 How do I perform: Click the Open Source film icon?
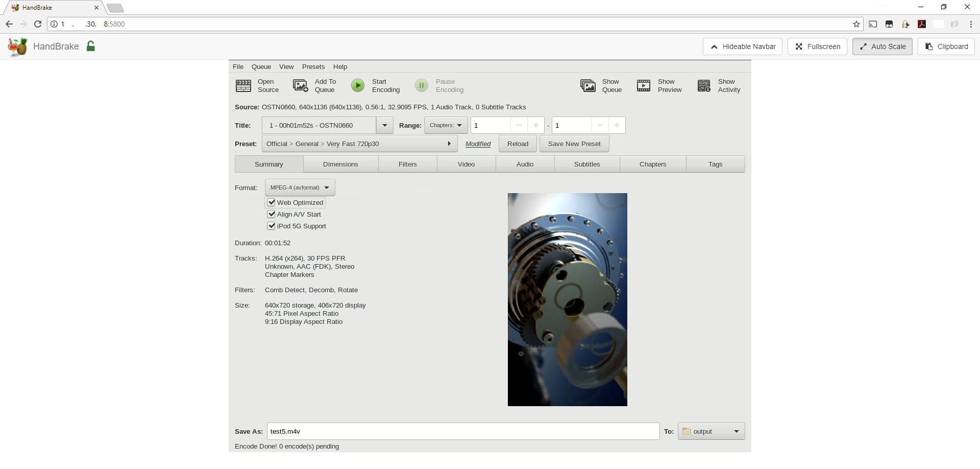pos(243,85)
